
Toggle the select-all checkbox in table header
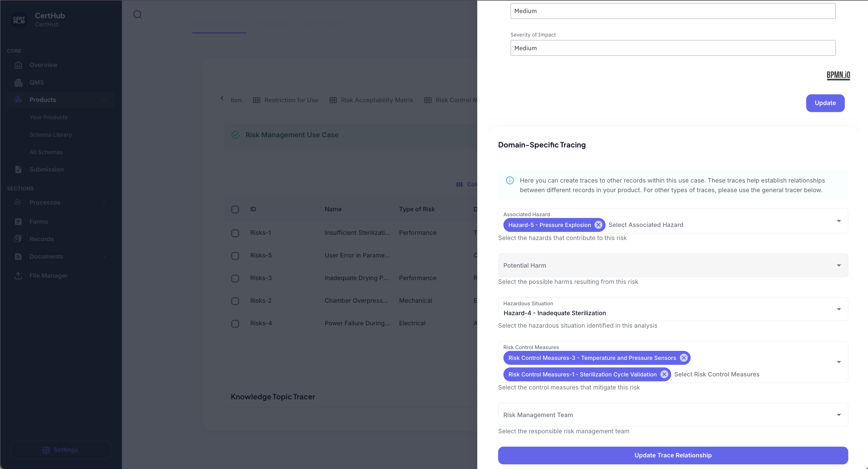pos(235,209)
